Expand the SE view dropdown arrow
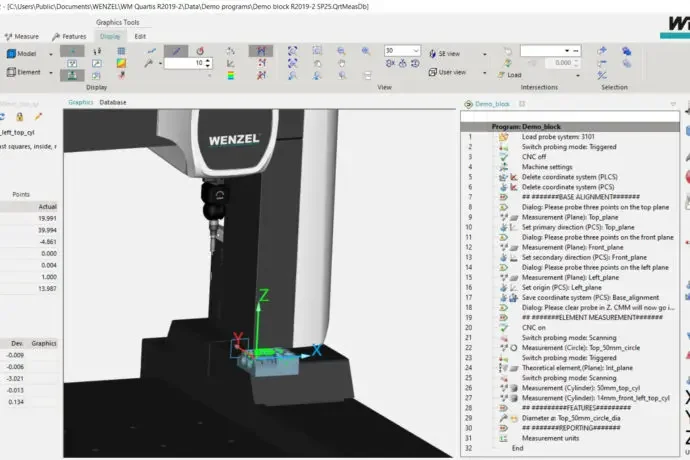The height and width of the screenshot is (460, 690). (485, 54)
